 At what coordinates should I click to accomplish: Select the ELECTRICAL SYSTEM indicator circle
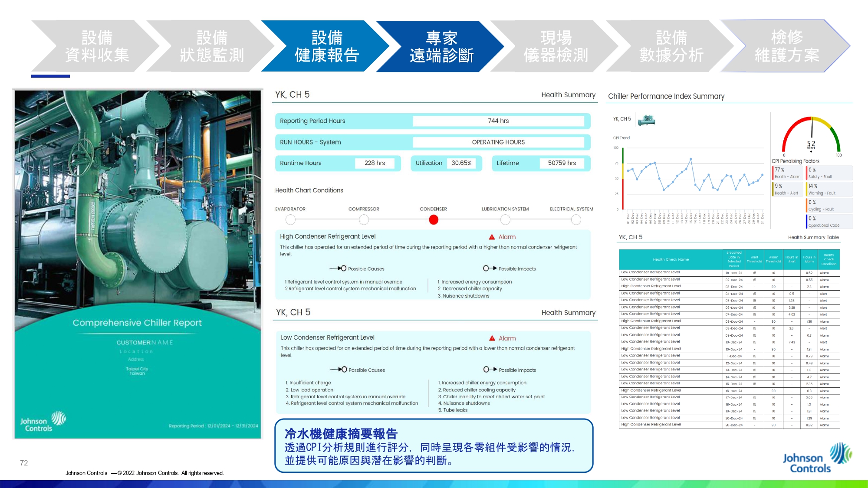(576, 220)
